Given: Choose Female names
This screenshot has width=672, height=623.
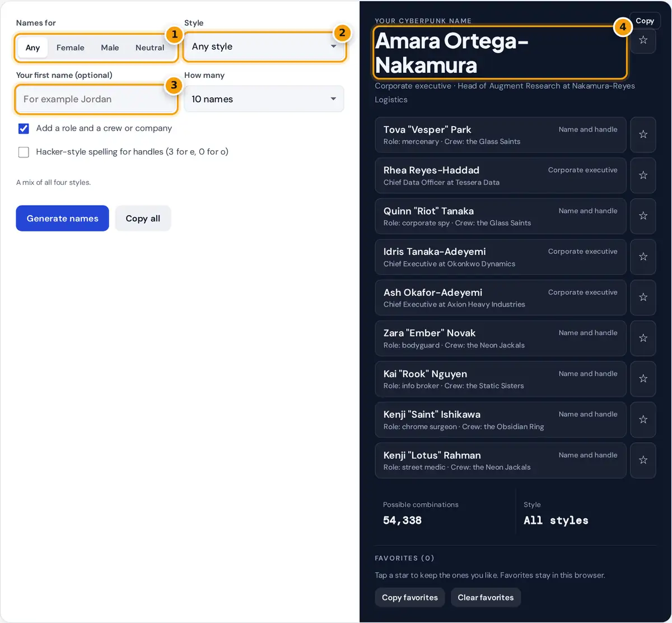Looking at the screenshot, I should [x=70, y=48].
